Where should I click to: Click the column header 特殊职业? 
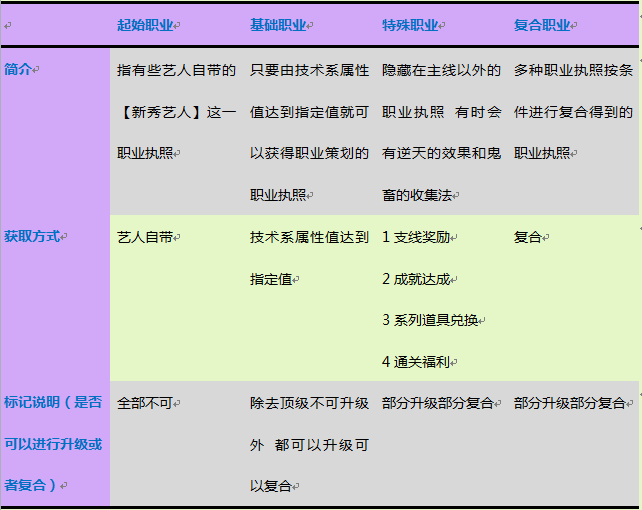click(410, 25)
